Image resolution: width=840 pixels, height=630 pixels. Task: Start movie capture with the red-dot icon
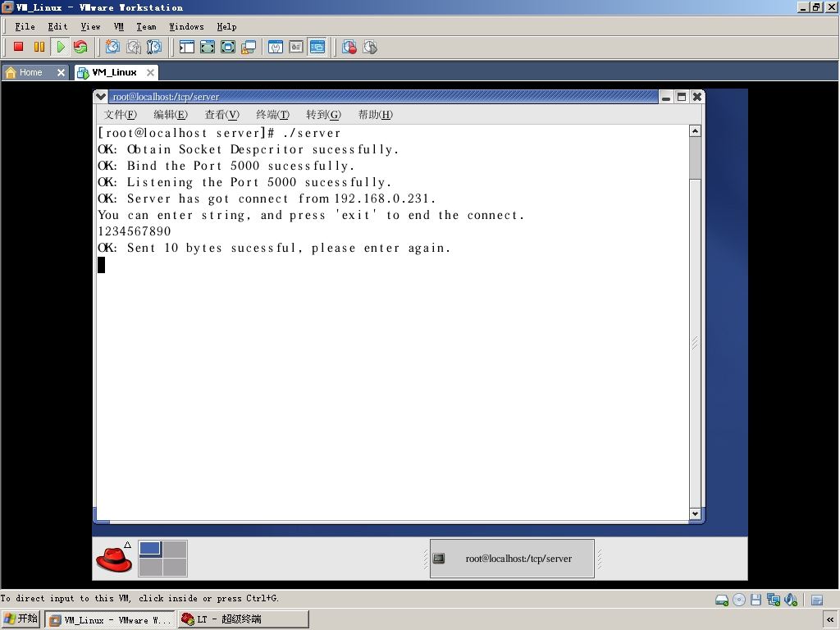point(349,47)
